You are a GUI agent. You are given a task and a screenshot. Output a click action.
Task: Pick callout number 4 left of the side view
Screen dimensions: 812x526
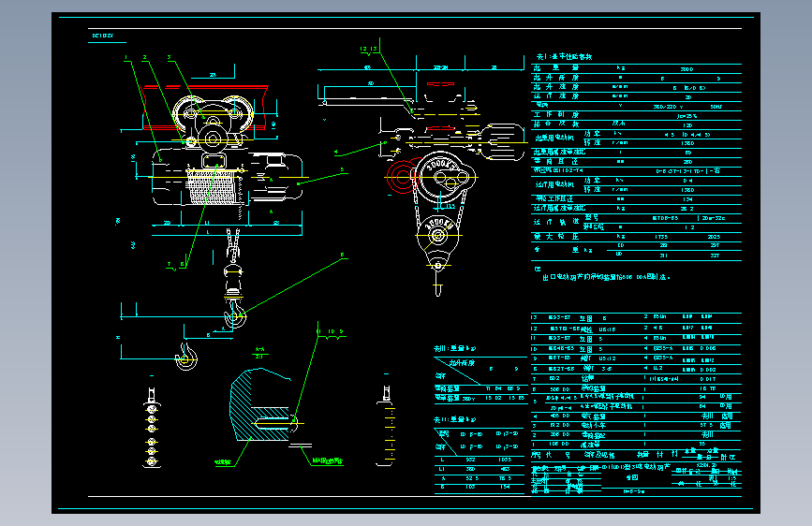(x=336, y=153)
